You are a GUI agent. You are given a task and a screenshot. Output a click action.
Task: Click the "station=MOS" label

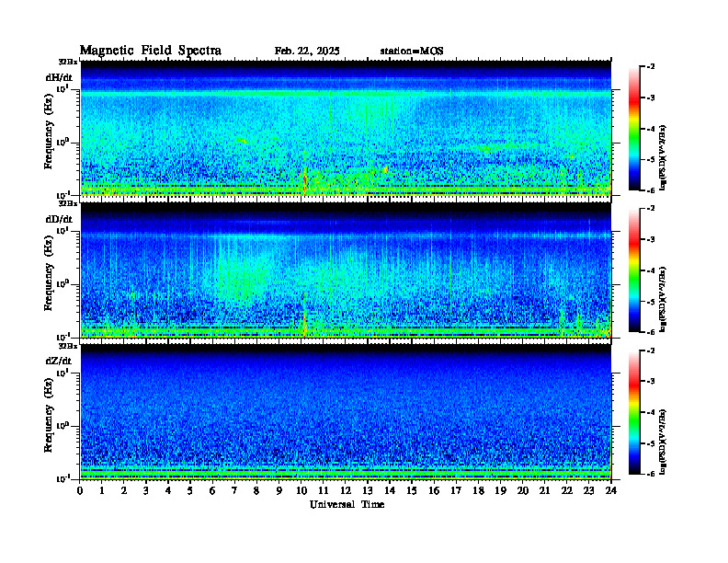(x=412, y=52)
